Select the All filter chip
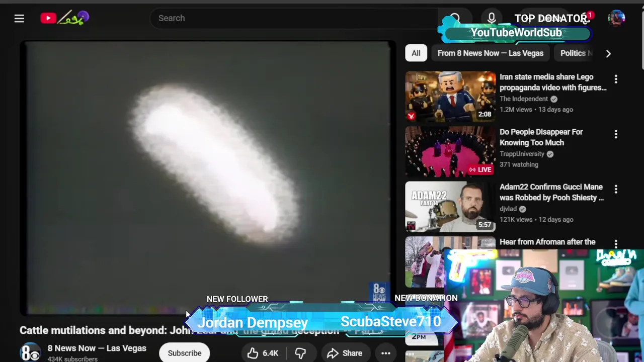Viewport: 644px width, 362px height. pyautogui.click(x=416, y=53)
